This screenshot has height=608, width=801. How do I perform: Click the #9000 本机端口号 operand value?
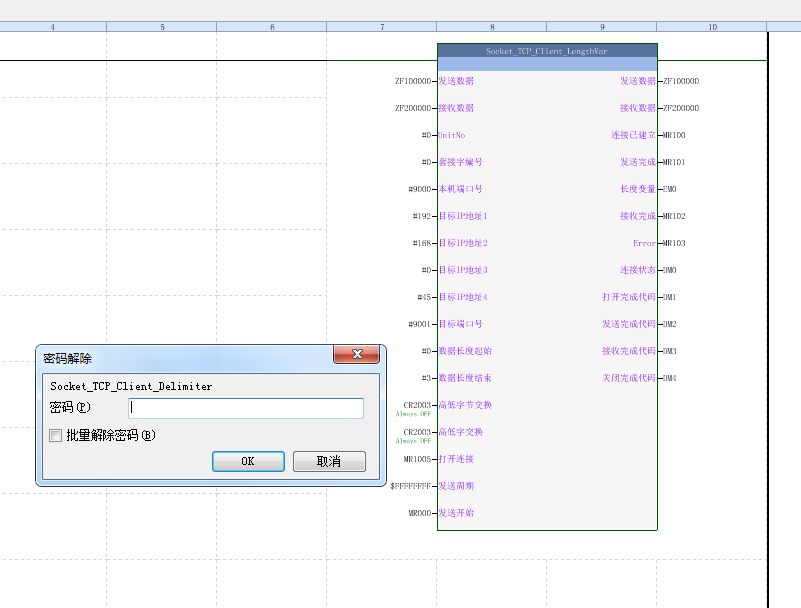click(x=419, y=189)
